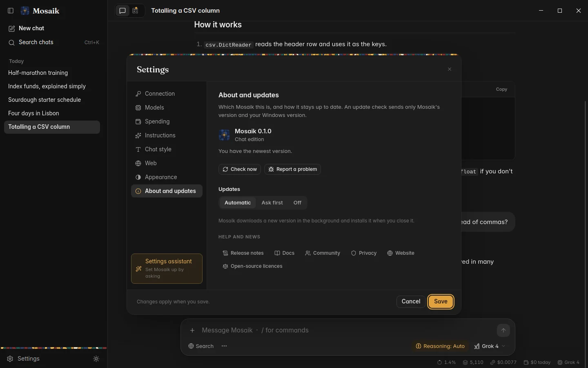Open the Grok 4 model dropdown
The height and width of the screenshot is (368, 588).
[490, 346]
